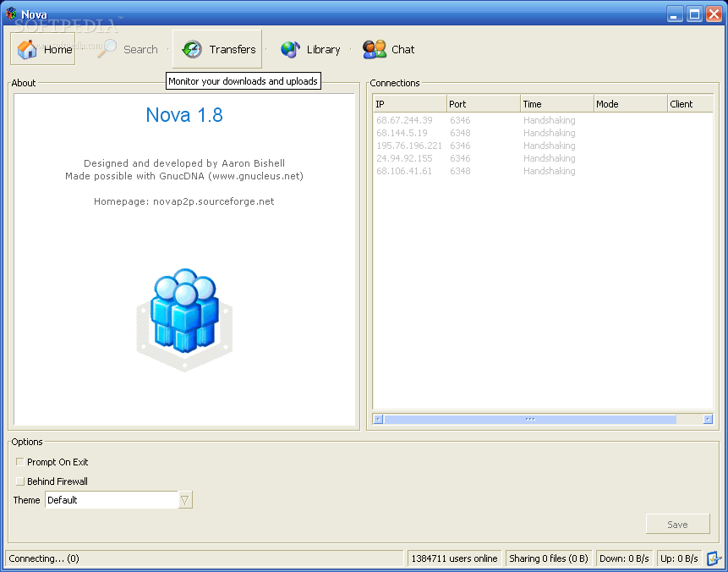Viewport: 728px width, 572px height.
Task: Click the Homepage novap2p.sourceforge.net text
Action: click(183, 201)
